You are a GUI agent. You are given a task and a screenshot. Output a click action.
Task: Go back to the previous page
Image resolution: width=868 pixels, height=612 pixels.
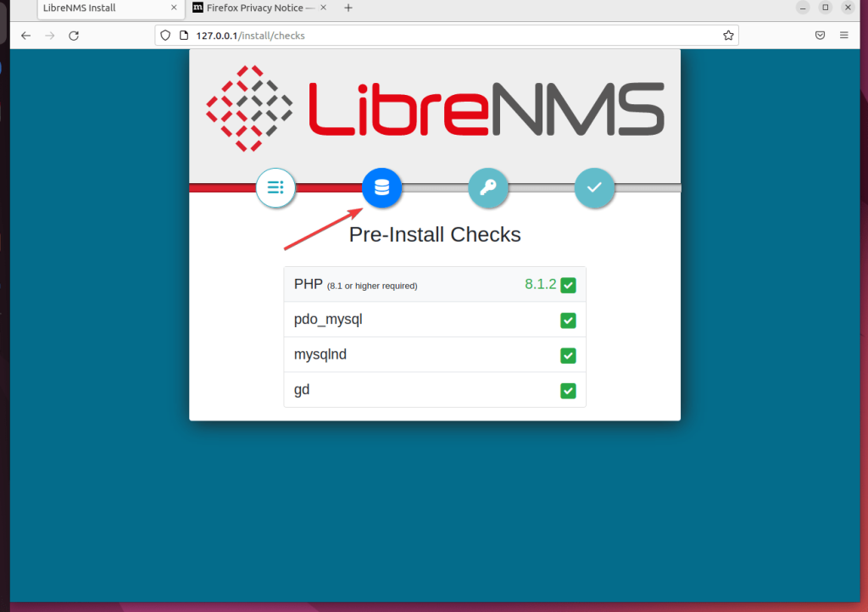[26, 36]
